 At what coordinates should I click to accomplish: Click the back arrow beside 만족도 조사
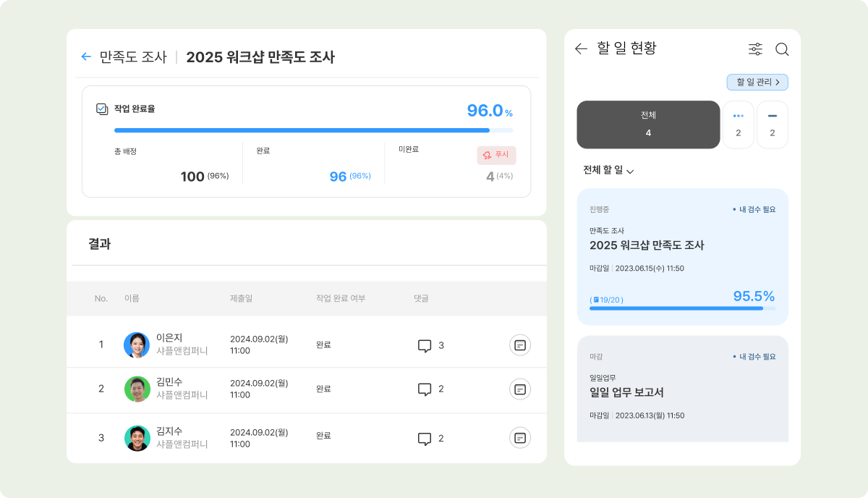[86, 56]
